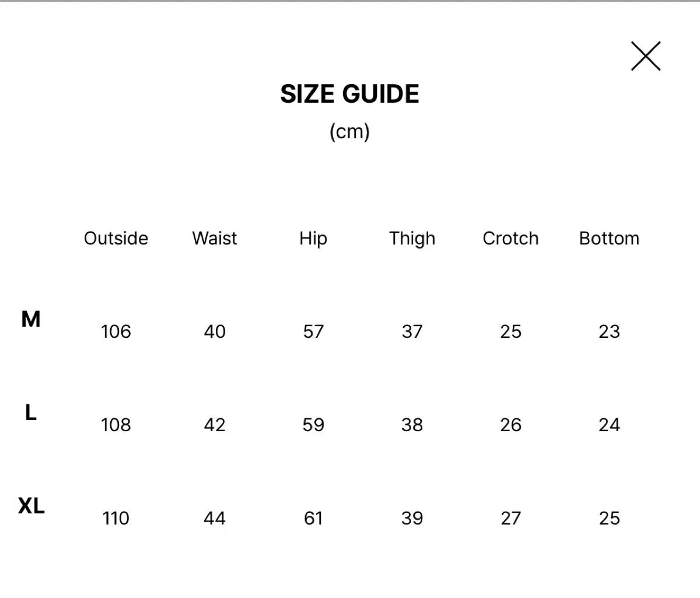The image size is (700, 598).
Task: Click the XL hip value 61
Action: pyautogui.click(x=313, y=518)
